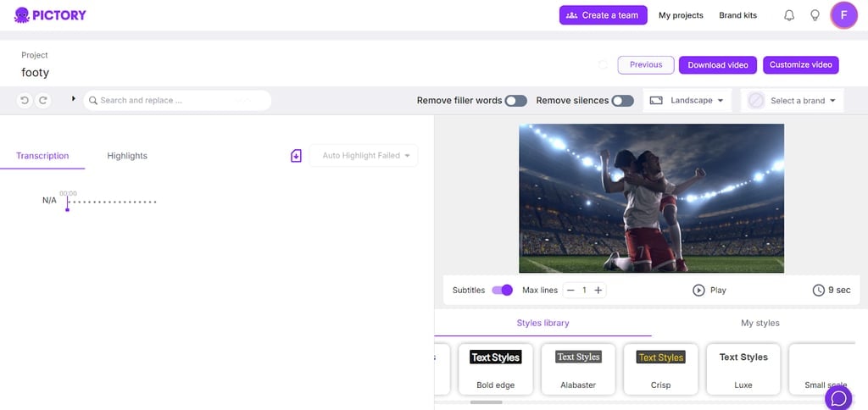This screenshot has width=868, height=410.
Task: Click Download video button
Action: tap(718, 64)
